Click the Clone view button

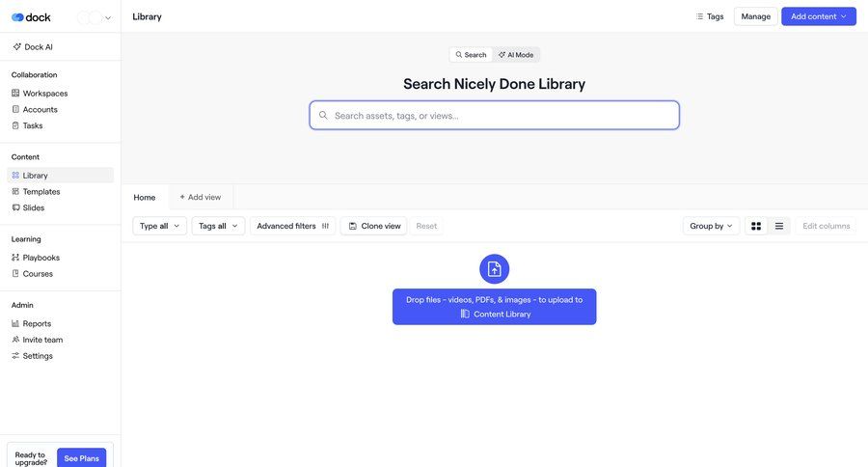pyautogui.click(x=374, y=226)
